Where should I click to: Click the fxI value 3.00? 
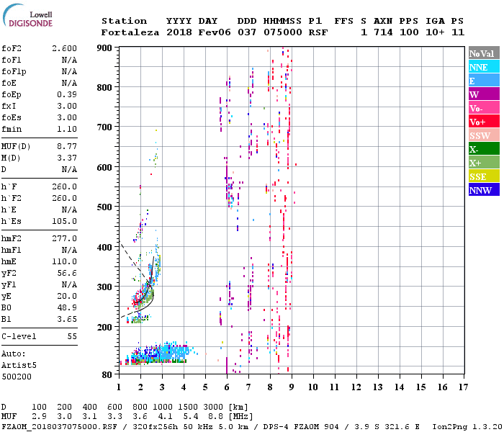[67, 106]
